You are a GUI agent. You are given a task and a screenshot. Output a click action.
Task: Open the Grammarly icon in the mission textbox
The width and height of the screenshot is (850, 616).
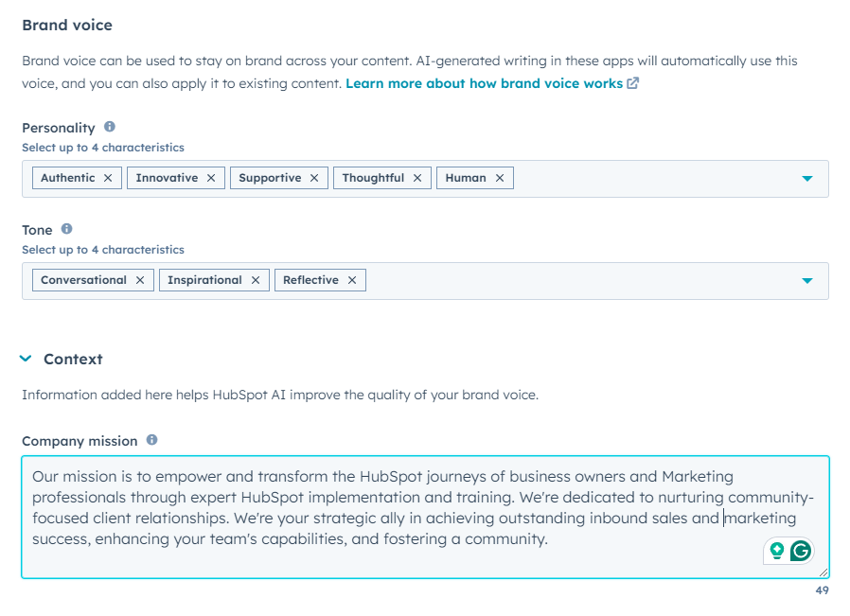pos(799,549)
